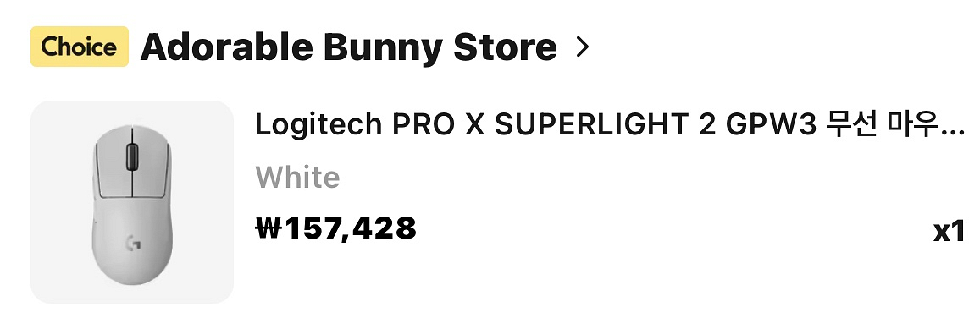
Task: Select the White color variant label
Action: pos(297,178)
